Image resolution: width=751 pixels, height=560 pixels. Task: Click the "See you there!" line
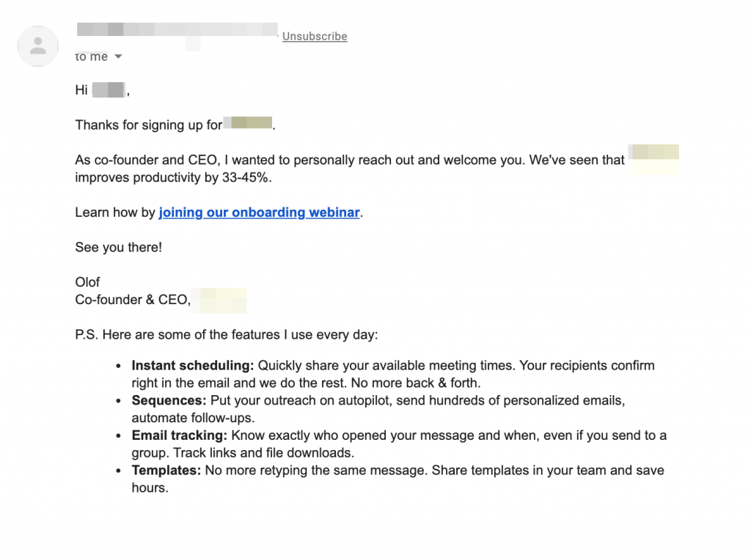coord(118,247)
